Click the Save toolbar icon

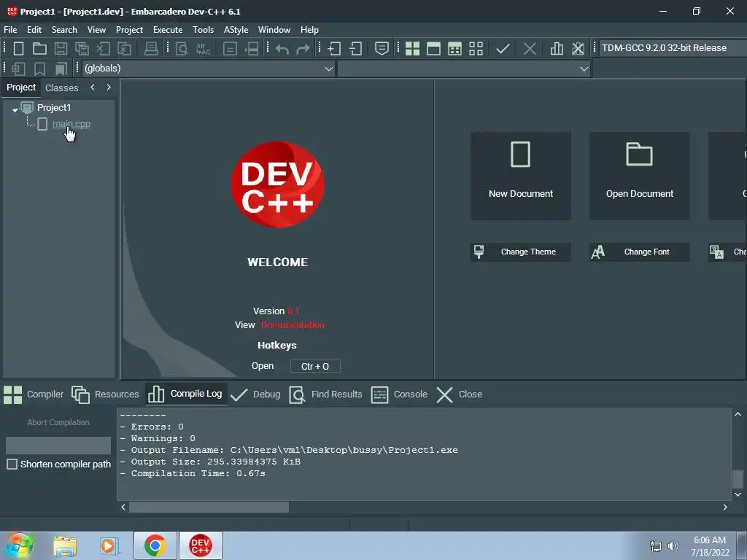(x=61, y=49)
